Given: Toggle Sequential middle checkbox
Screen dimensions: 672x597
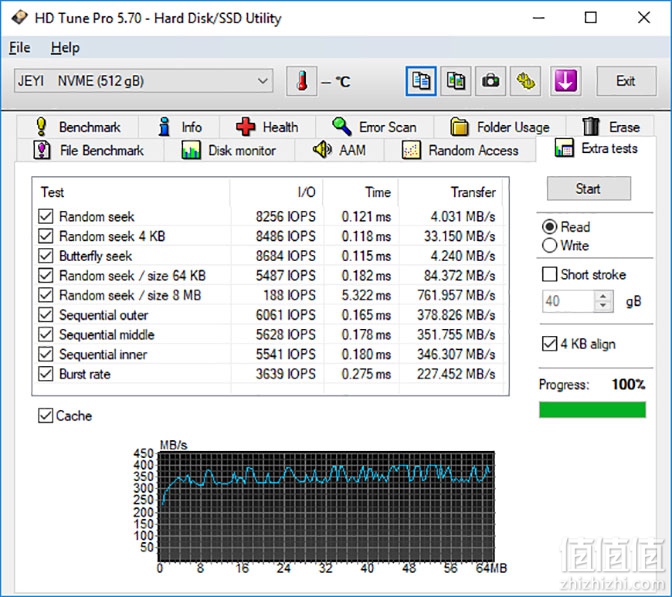Looking at the screenshot, I should [45, 335].
